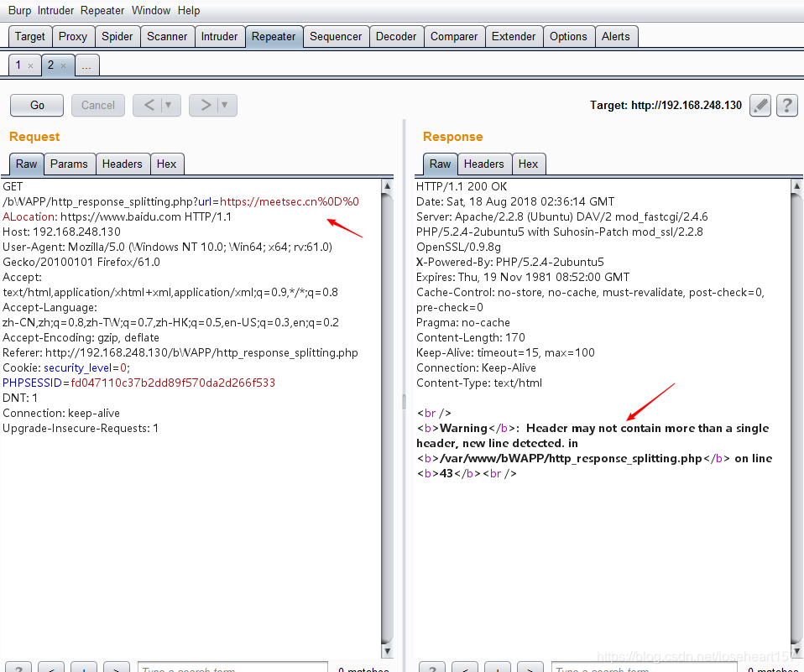
Task: Open the Window menu
Action: [x=151, y=10]
